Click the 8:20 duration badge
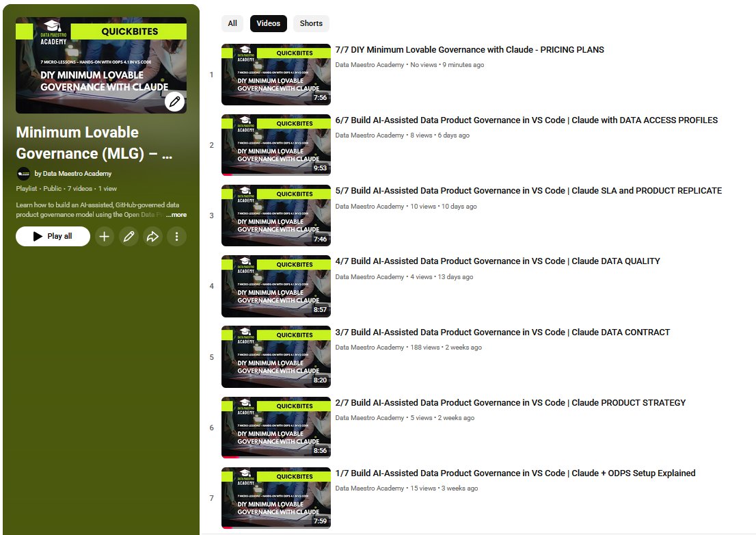 [320, 380]
